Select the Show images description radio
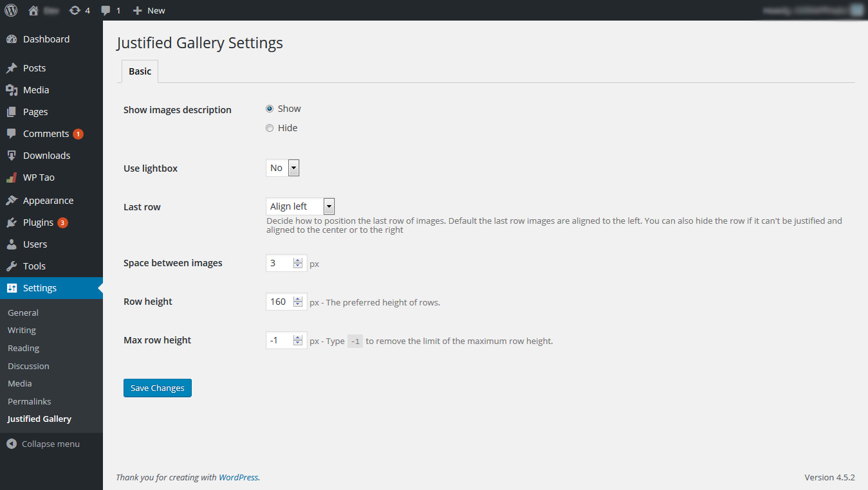This screenshot has width=868, height=490. pos(270,109)
